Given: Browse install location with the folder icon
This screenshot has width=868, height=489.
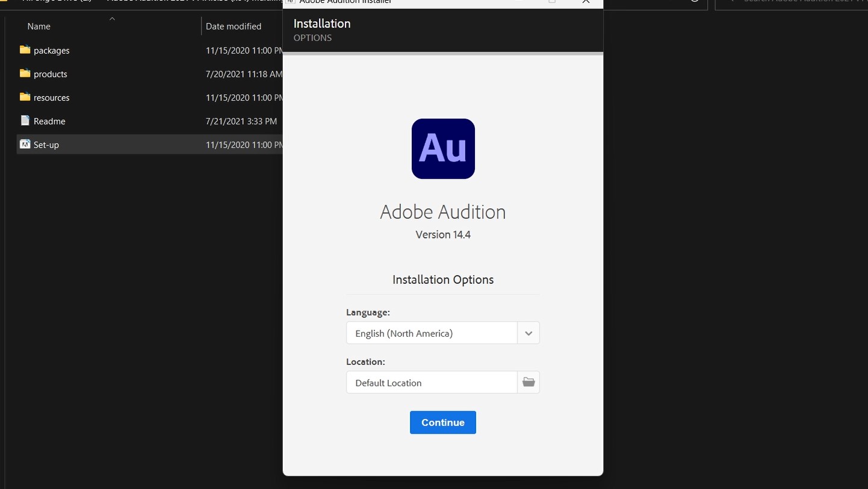Looking at the screenshot, I should [529, 382].
